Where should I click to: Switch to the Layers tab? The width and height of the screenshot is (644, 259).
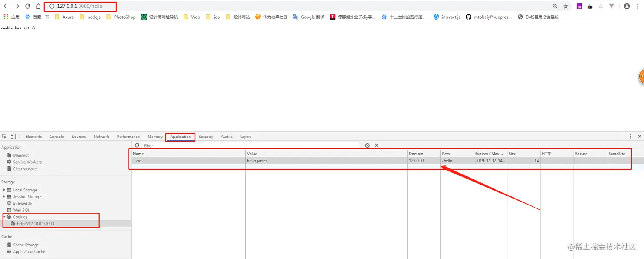[x=246, y=137]
